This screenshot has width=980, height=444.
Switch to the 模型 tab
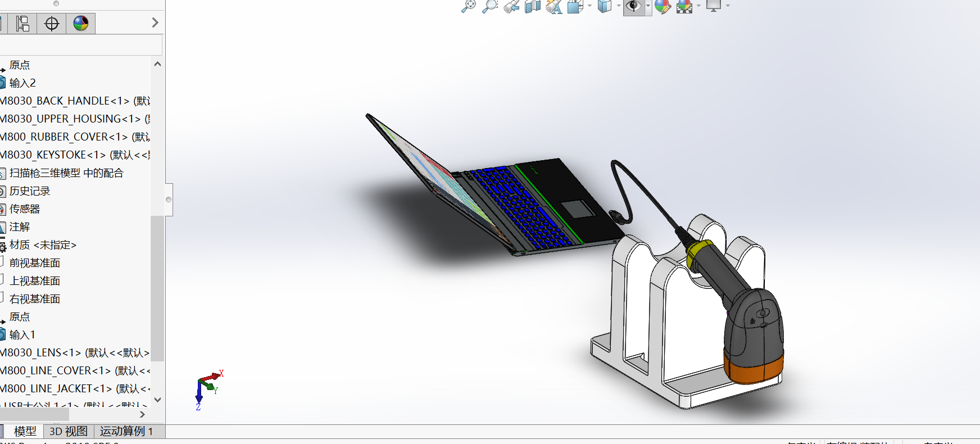tap(25, 431)
